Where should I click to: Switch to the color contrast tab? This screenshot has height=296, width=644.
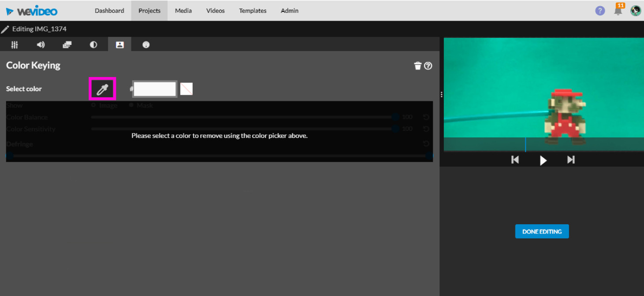(93, 44)
